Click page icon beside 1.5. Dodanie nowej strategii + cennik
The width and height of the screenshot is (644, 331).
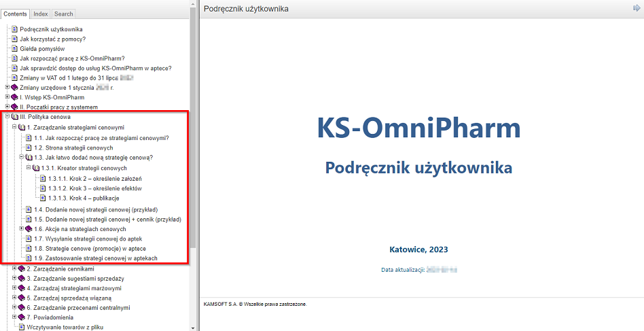(x=29, y=220)
